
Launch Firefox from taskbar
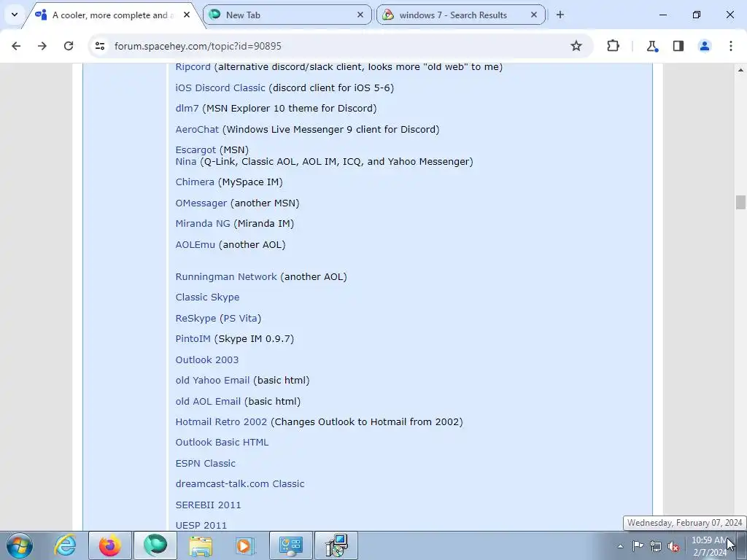(x=109, y=545)
